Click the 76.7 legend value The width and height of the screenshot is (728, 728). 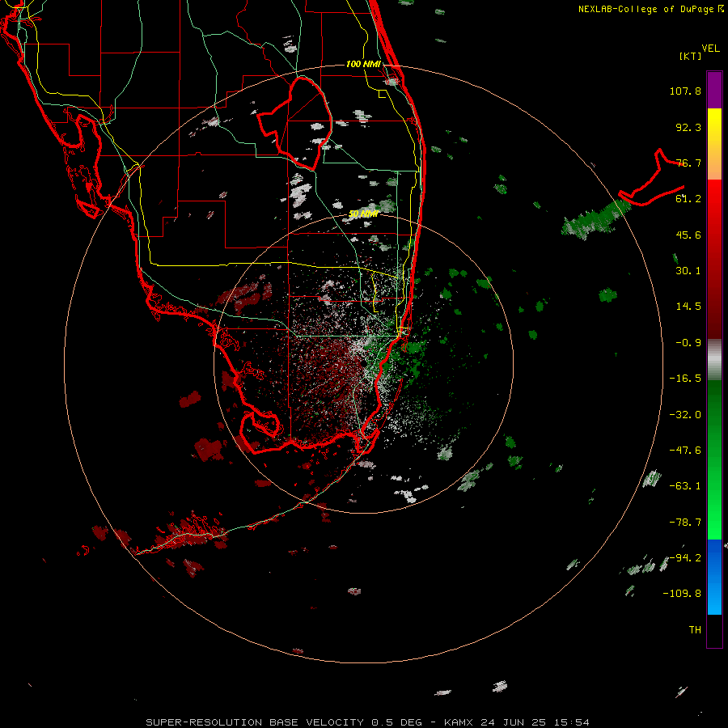point(688,163)
